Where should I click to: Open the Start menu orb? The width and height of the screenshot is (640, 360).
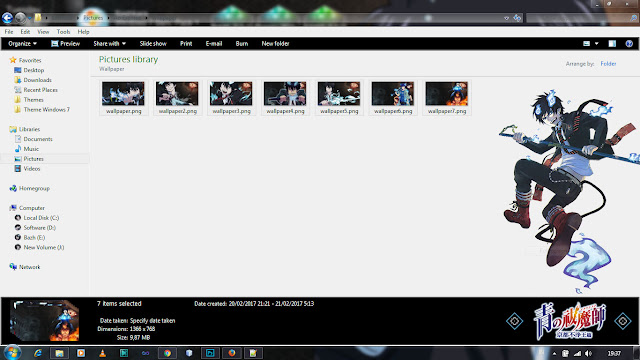coord(12,353)
